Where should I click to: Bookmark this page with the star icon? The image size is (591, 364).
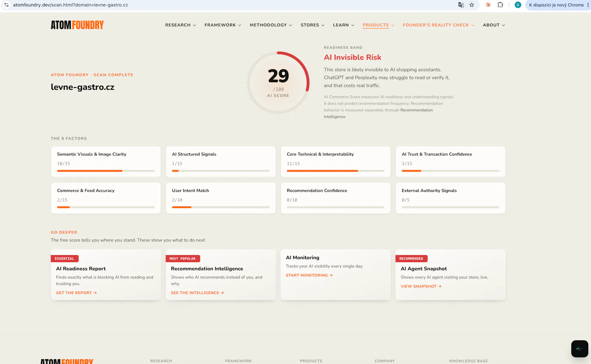click(x=472, y=5)
